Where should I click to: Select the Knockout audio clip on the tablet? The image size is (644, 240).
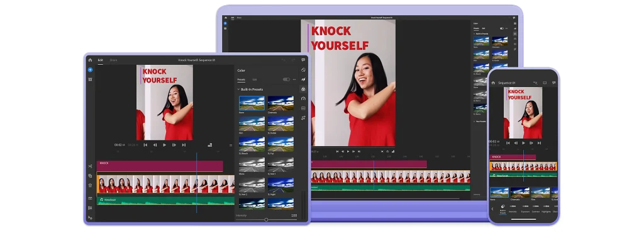(x=165, y=200)
